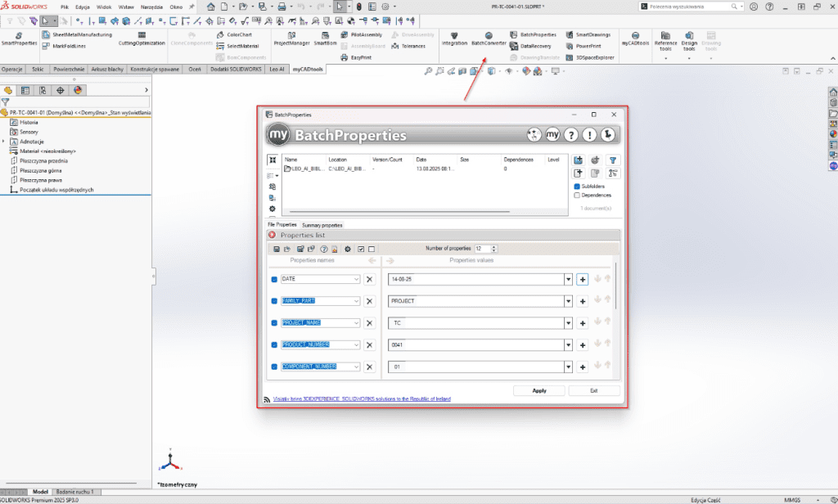
Task: Toggle the COMPONENT_NUMBER property checkbox
Action: click(x=274, y=367)
